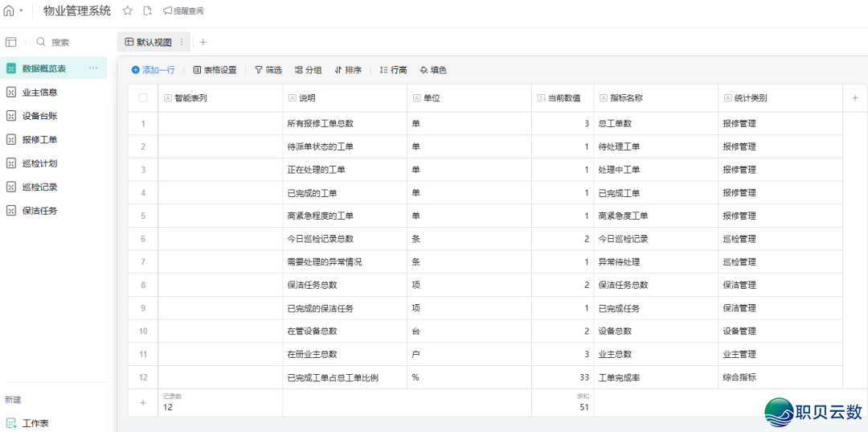Click cell 正在处理的工单

coord(345,170)
